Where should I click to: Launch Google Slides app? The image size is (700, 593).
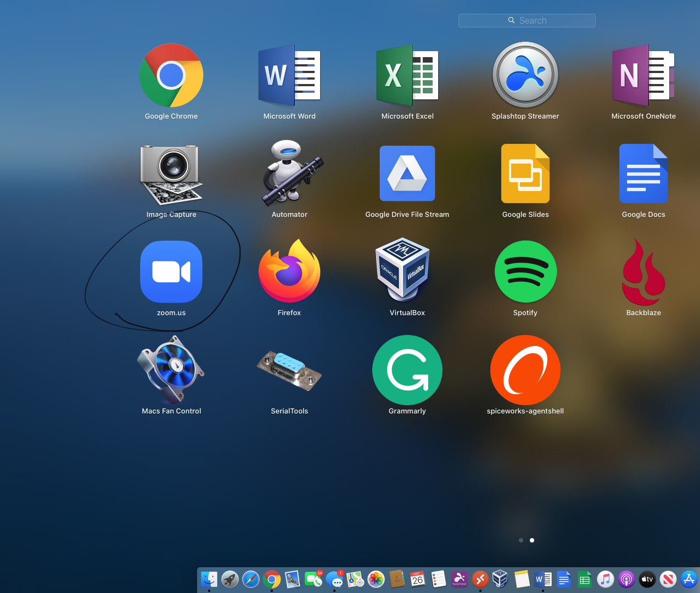525,174
